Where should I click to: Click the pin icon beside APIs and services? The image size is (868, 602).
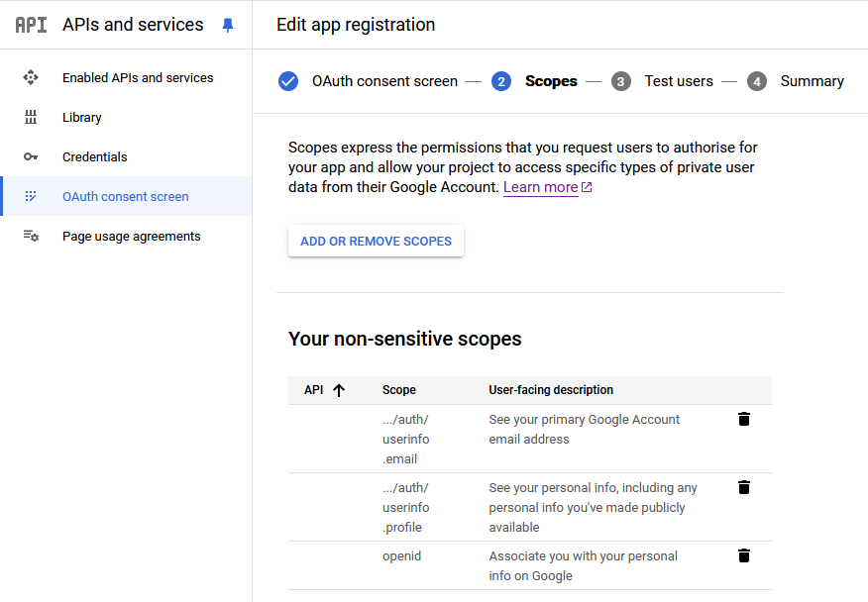pyautogui.click(x=228, y=26)
